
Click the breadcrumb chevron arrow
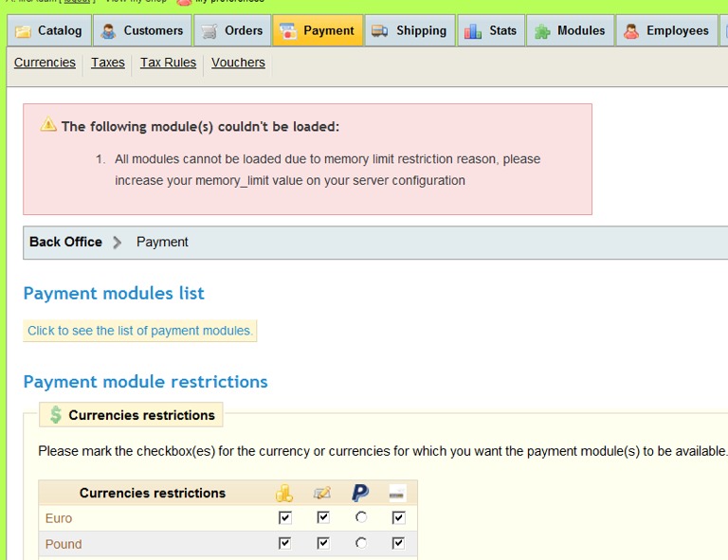click(x=118, y=243)
